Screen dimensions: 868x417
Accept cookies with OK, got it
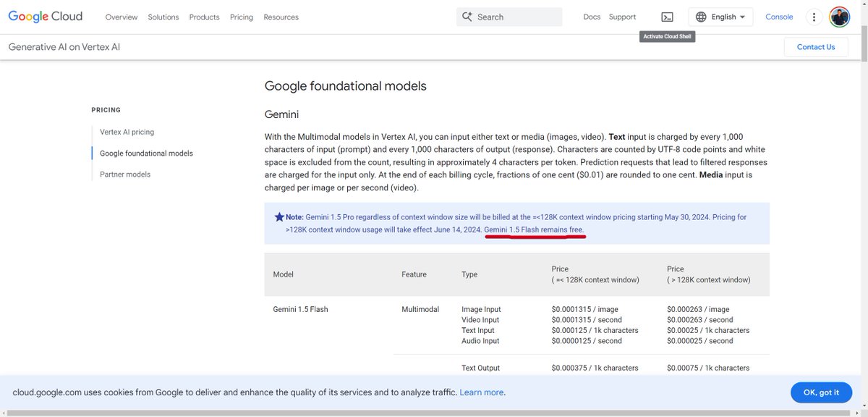pos(821,392)
